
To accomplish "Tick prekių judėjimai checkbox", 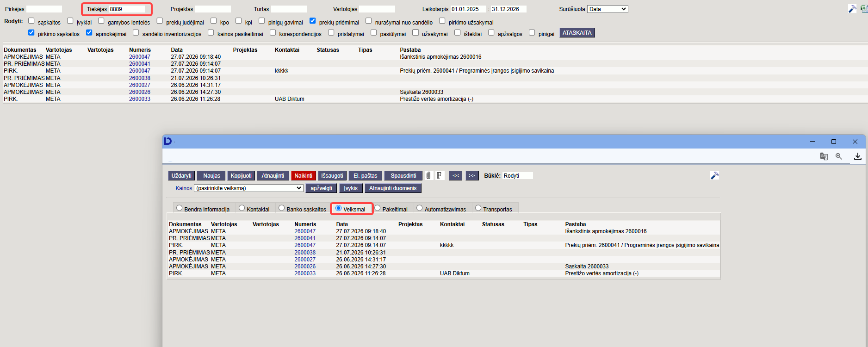I will click(x=160, y=21).
